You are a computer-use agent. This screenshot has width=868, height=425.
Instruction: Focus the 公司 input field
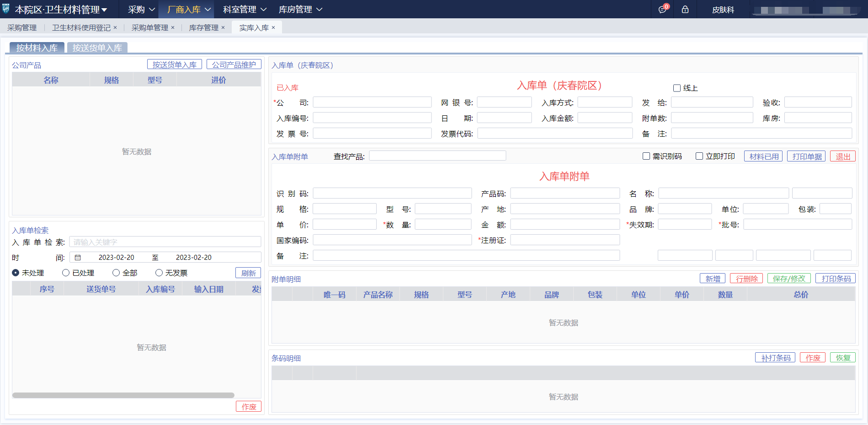(x=372, y=102)
